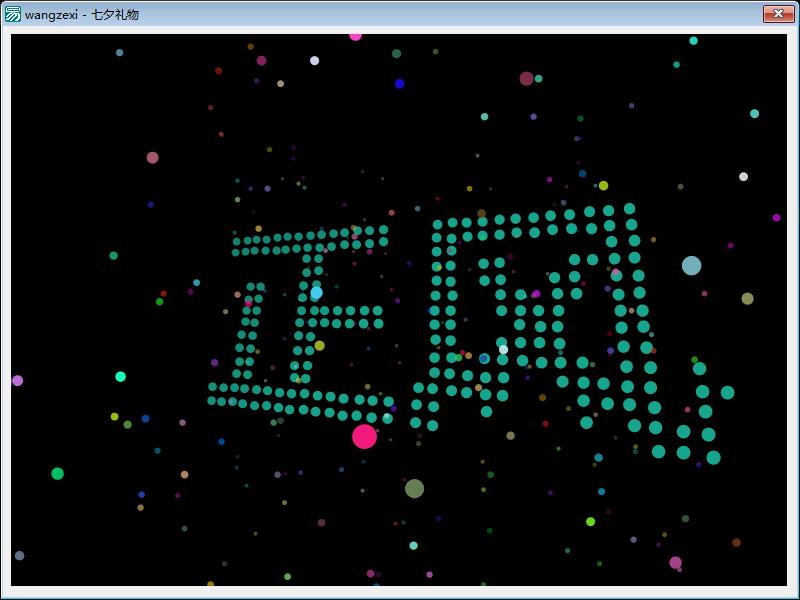Image resolution: width=800 pixels, height=600 pixels.
Task: Click the large hot pink circle
Action: (x=364, y=437)
